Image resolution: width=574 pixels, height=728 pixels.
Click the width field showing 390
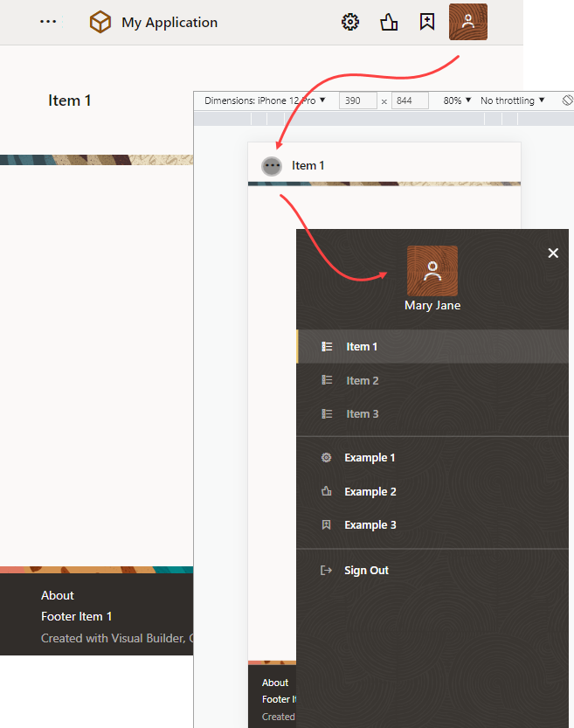(357, 101)
